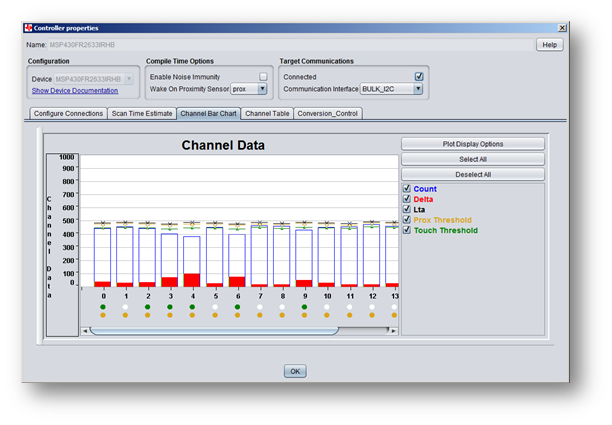Enable the Noise Immunity checkbox
This screenshot has width=612, height=425.
pos(263,76)
